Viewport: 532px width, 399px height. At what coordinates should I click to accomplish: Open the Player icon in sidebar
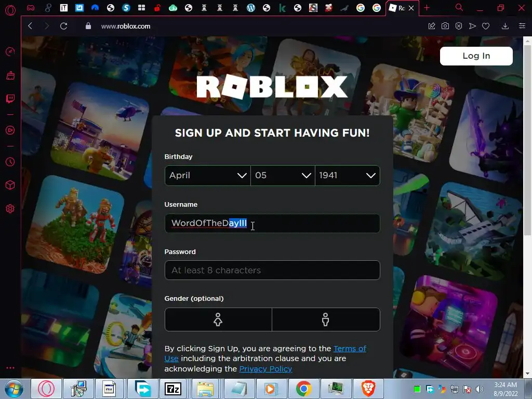click(x=10, y=130)
